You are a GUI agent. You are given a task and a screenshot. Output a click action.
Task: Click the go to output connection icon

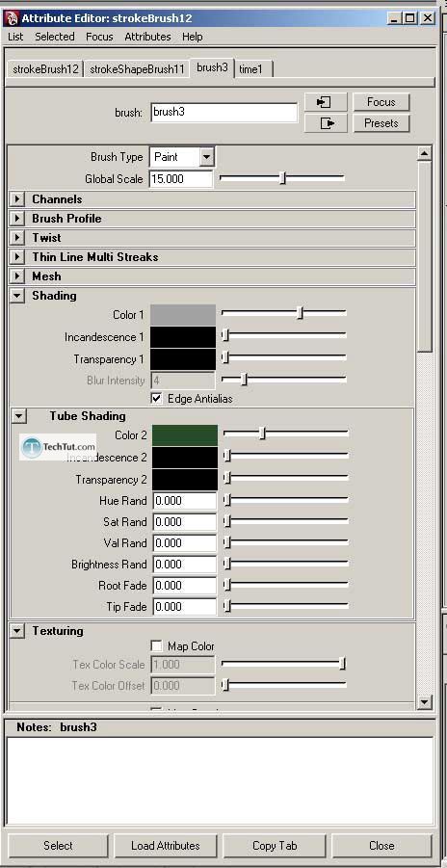(x=326, y=123)
